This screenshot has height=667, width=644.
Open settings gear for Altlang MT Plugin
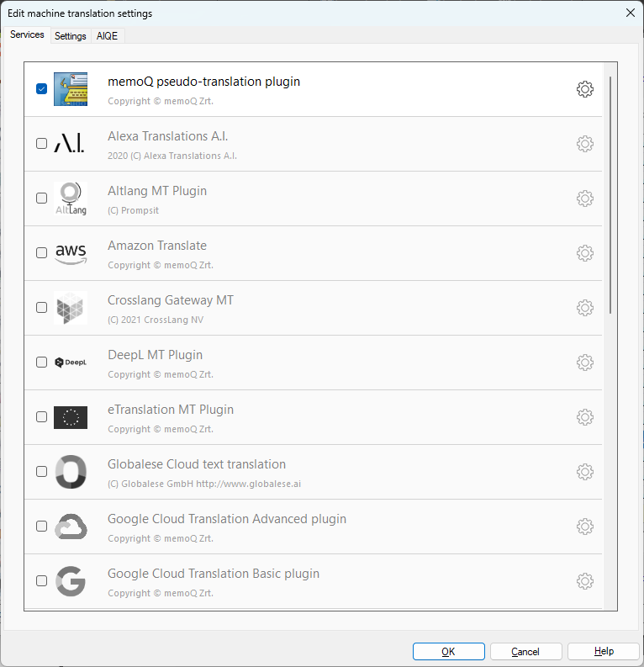(585, 199)
